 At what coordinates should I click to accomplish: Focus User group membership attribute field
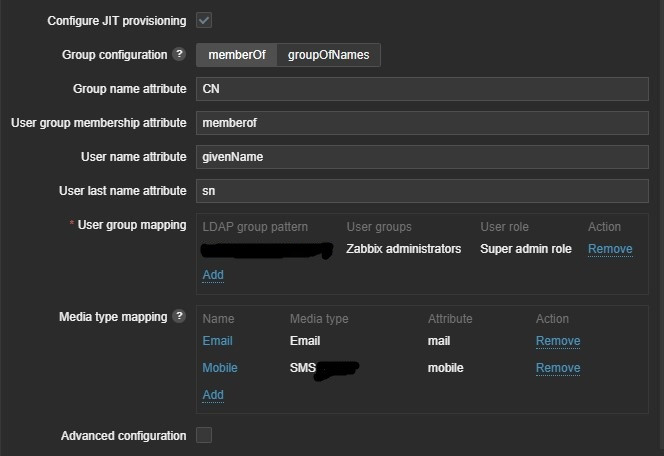click(x=422, y=123)
